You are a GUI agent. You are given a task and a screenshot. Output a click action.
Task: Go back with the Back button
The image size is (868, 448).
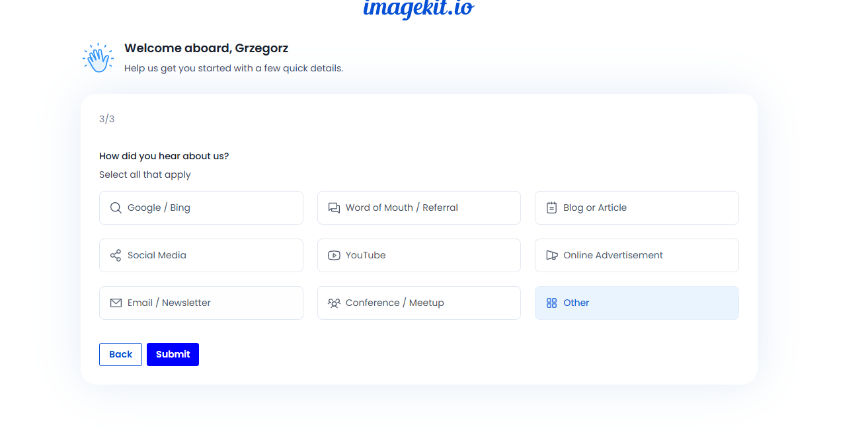120,354
